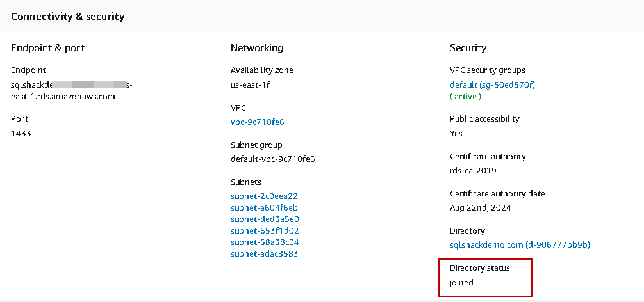
Task: Click the Connectivity & security section header
Action: point(68,17)
